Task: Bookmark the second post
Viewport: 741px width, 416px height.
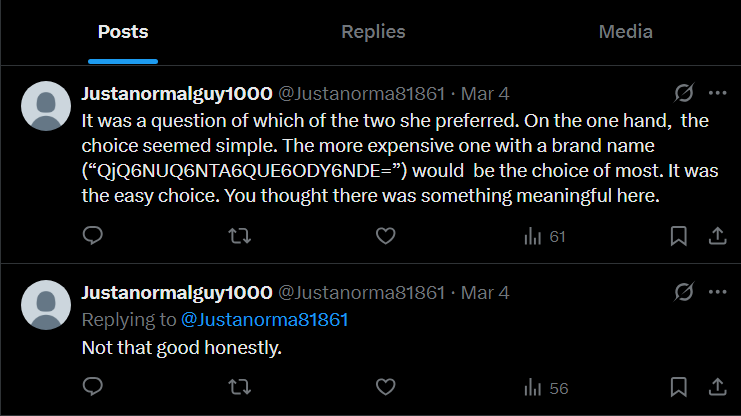Action: click(678, 387)
